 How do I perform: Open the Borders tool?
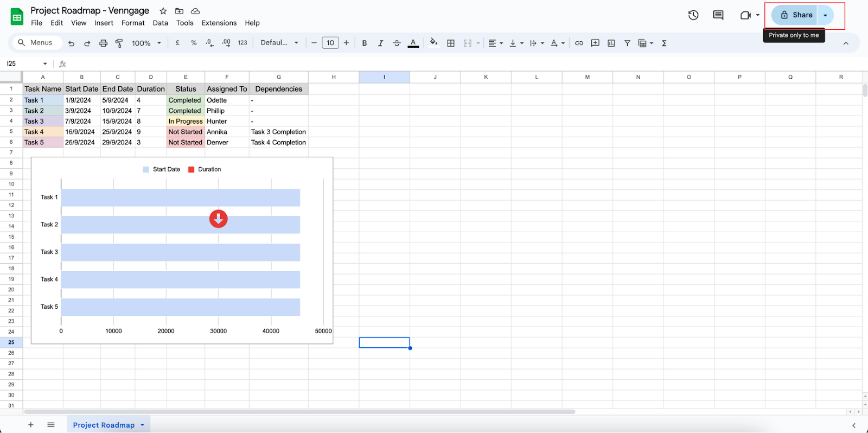451,43
